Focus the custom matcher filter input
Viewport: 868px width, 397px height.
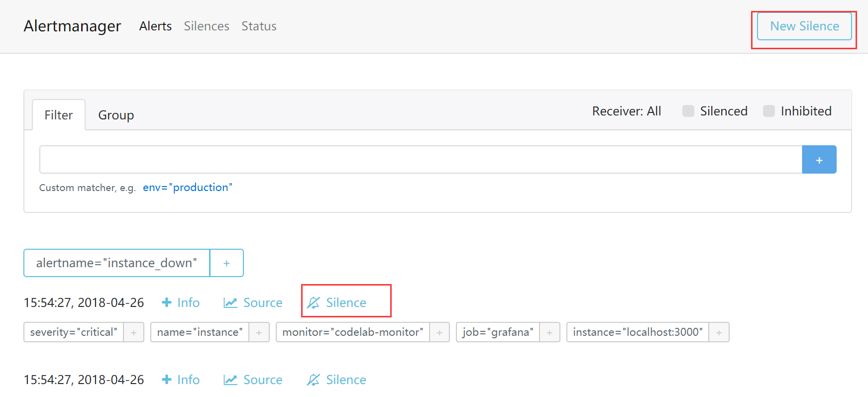click(421, 160)
